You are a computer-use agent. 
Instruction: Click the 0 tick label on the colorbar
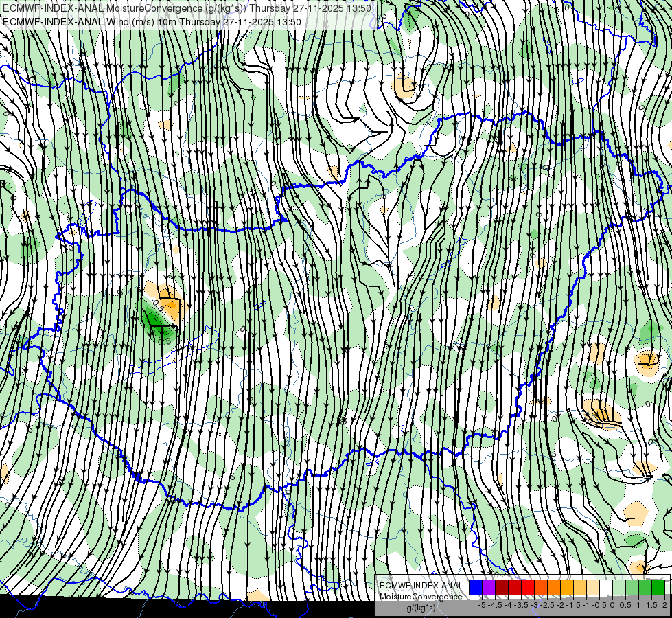(x=612, y=605)
